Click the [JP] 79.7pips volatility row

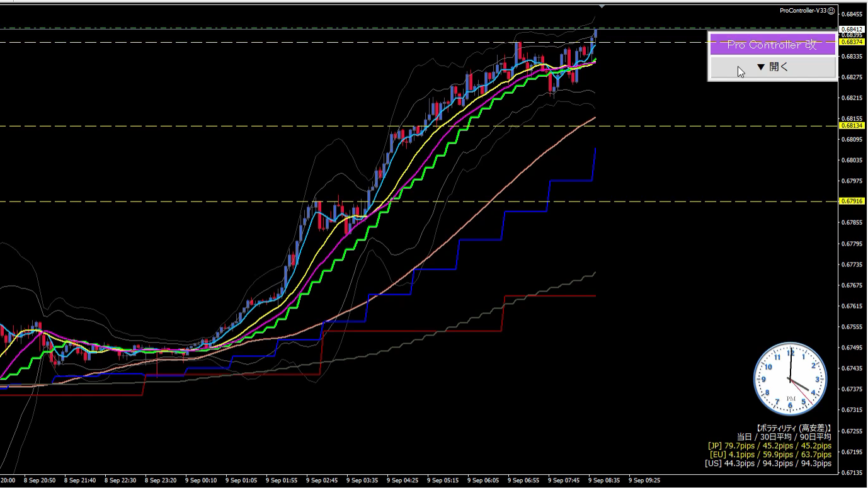(770, 445)
